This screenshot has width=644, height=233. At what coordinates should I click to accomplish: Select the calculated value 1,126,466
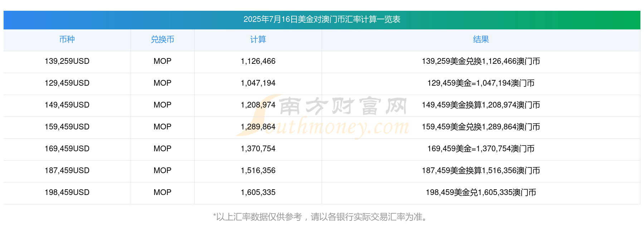pyautogui.click(x=258, y=61)
